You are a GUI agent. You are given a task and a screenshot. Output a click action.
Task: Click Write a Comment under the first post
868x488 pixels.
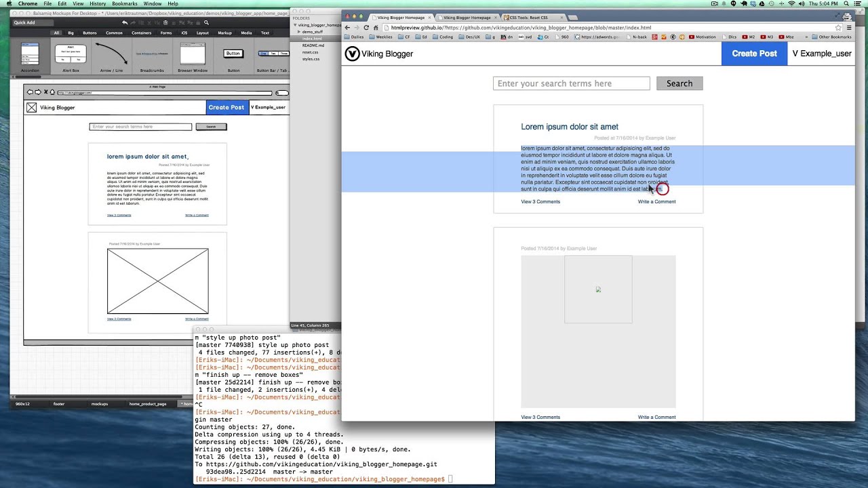point(656,201)
